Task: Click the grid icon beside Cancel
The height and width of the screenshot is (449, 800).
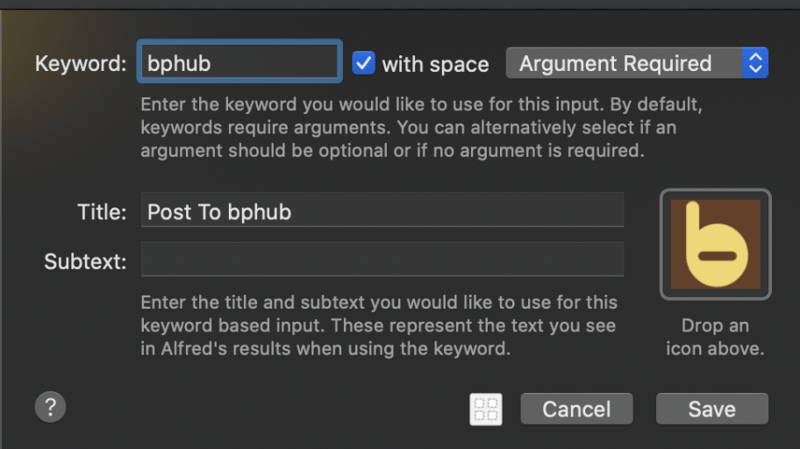Action: pyautogui.click(x=486, y=408)
